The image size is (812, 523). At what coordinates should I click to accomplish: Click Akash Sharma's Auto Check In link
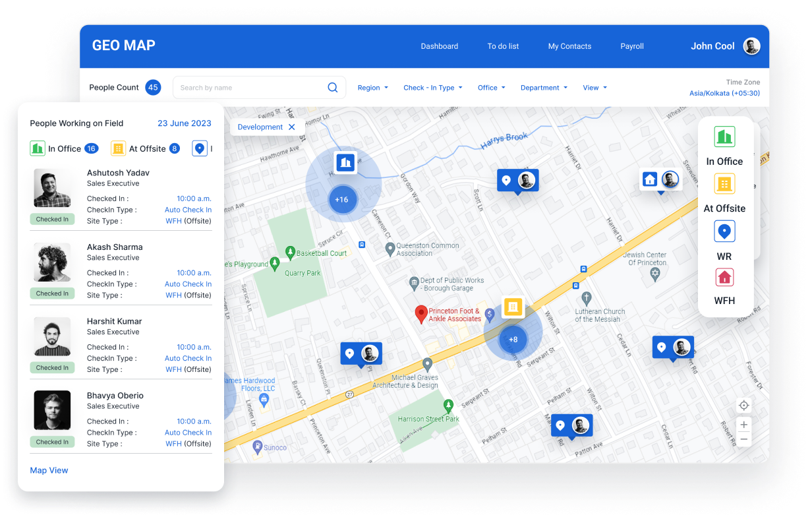coord(188,284)
